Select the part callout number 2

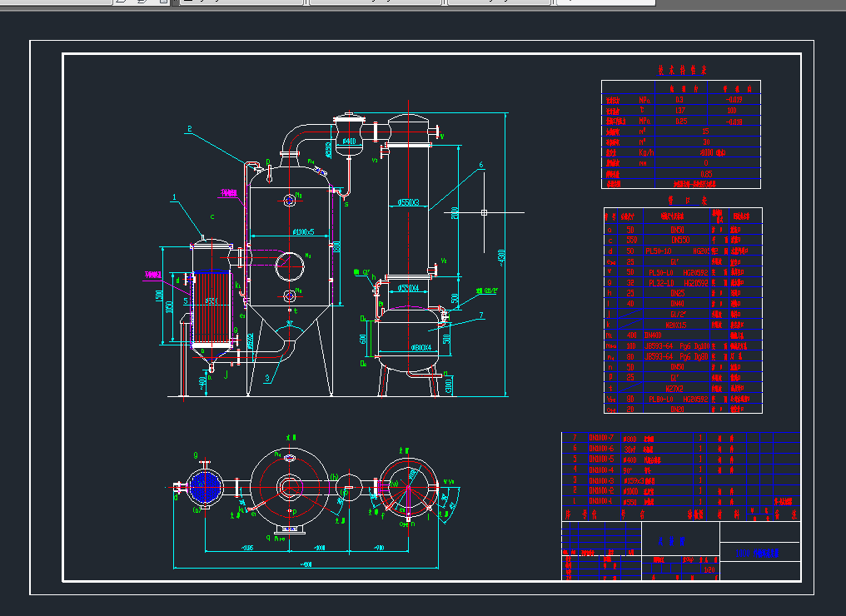coord(190,129)
